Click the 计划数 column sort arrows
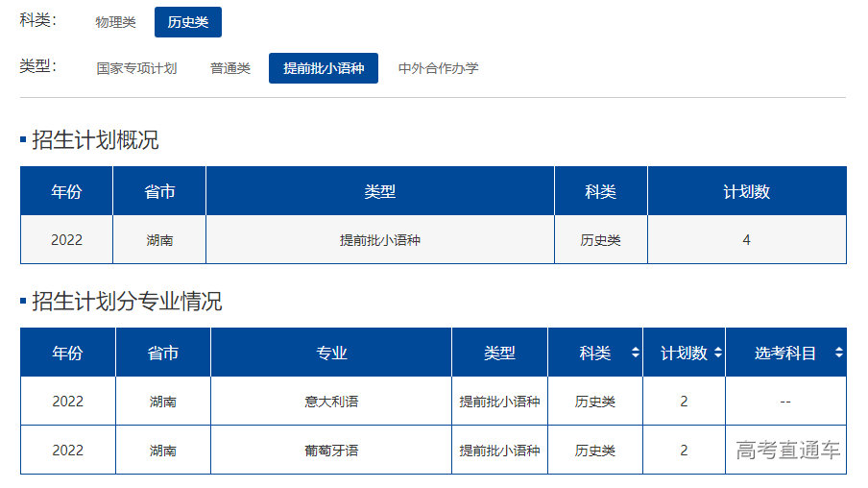868x488 pixels. (x=717, y=354)
